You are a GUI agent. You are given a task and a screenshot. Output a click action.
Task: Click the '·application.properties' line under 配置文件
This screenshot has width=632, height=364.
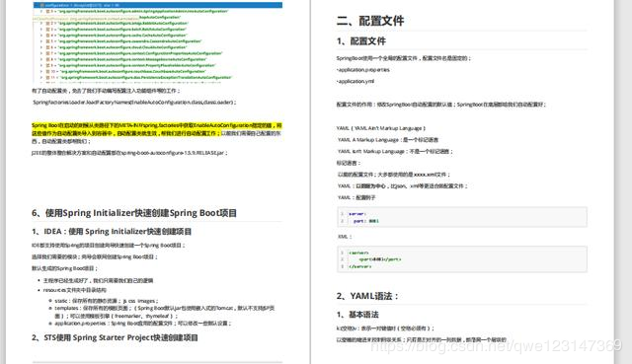[x=362, y=70]
